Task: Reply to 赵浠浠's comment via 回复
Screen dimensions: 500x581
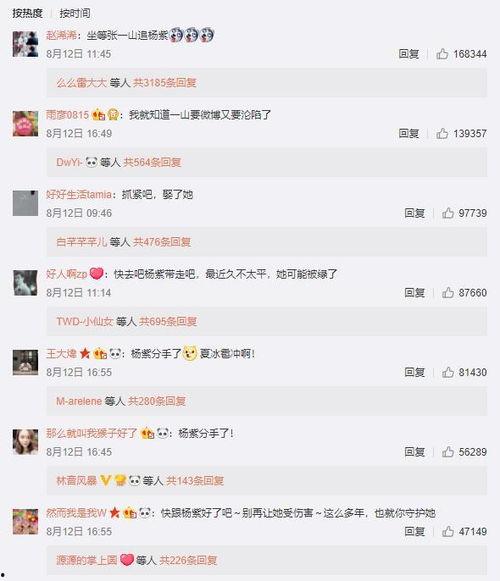Action: click(409, 54)
